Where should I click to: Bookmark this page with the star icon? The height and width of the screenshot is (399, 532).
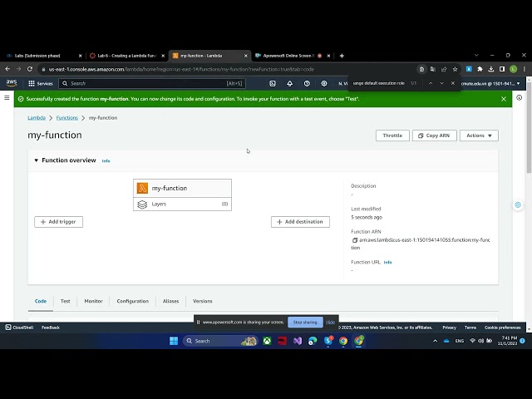pos(455,69)
